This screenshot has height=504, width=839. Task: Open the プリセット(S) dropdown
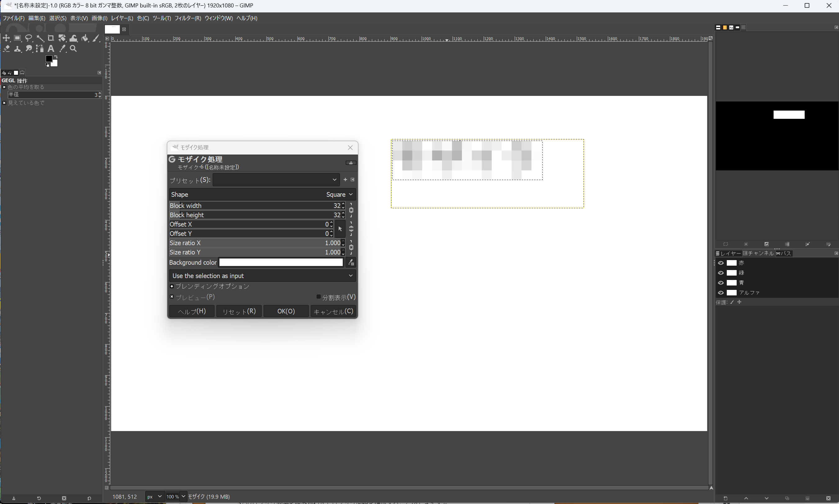pos(276,180)
